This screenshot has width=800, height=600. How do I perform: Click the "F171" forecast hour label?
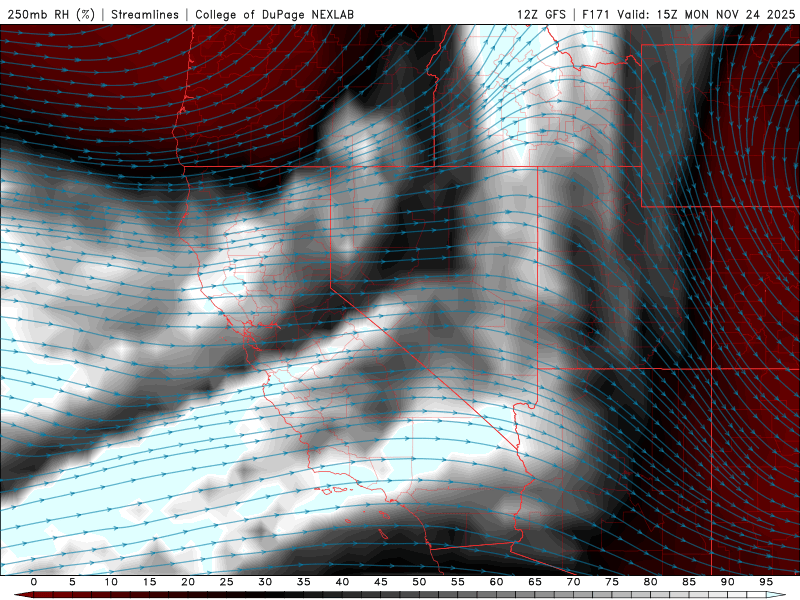(x=596, y=15)
